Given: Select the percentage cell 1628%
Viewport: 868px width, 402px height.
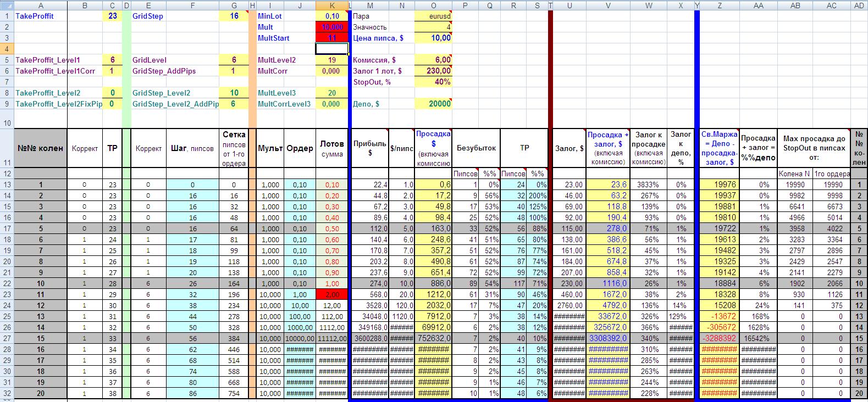Looking at the screenshot, I should click(x=758, y=327).
